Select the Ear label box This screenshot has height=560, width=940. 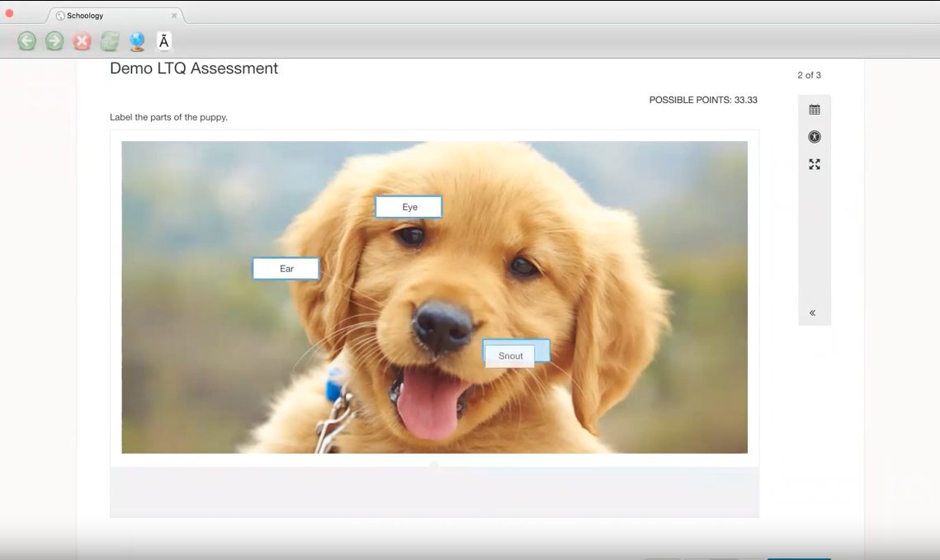[286, 269]
